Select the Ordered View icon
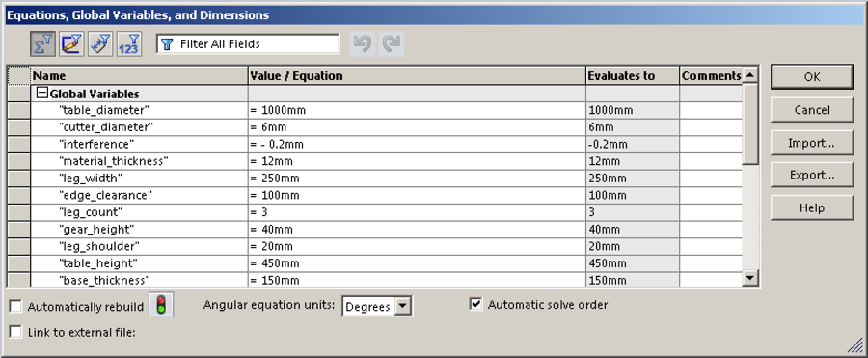The image size is (868, 358). point(129,43)
